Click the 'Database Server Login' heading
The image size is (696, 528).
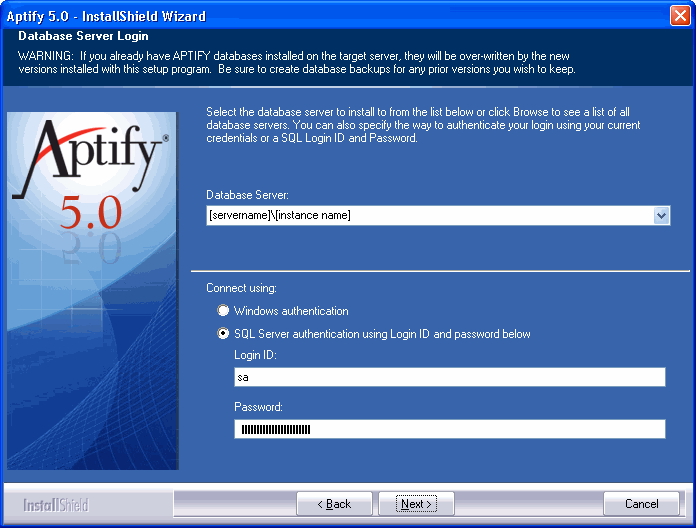83,36
